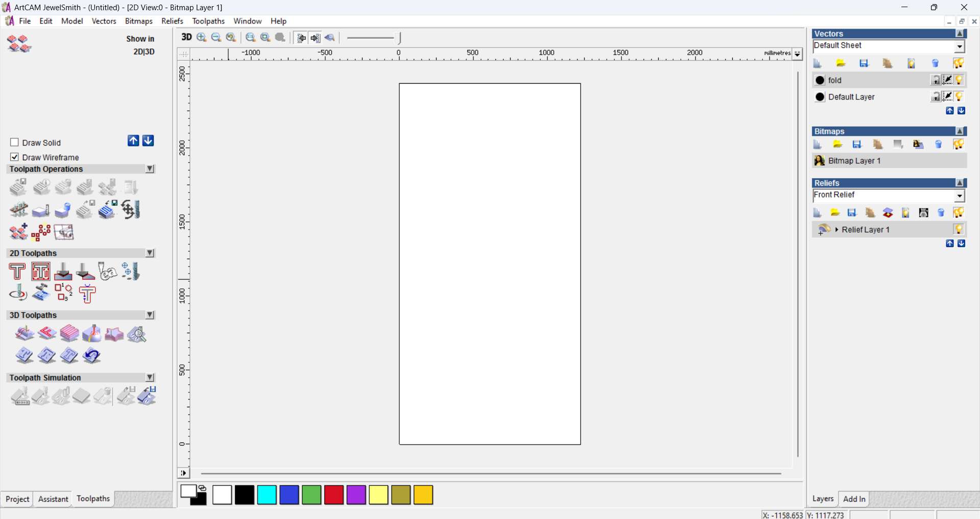Collapse the Reliefs panel
980x519 pixels.
tap(961, 183)
